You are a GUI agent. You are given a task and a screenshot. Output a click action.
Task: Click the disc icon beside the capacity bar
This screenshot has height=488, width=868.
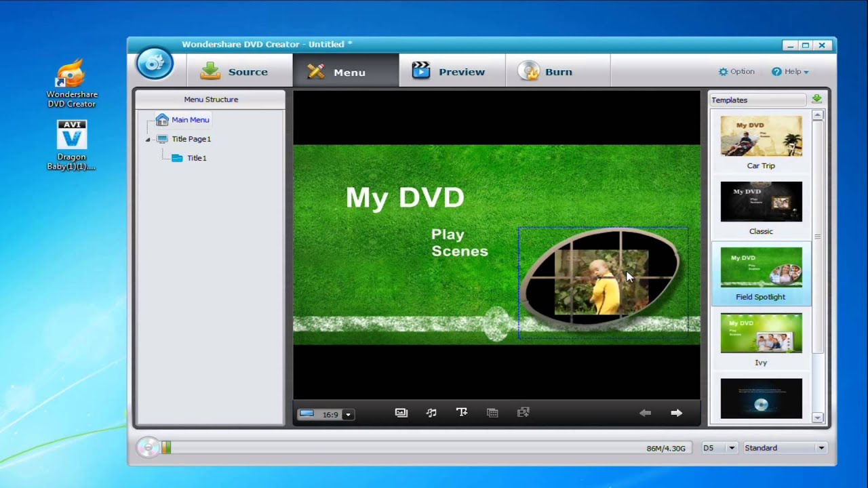[147, 447]
